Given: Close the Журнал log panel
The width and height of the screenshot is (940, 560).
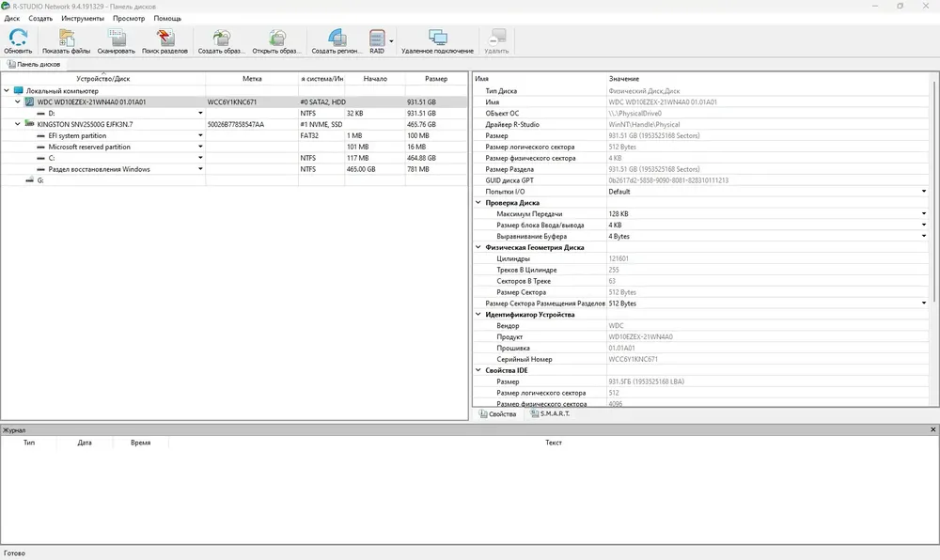Looking at the screenshot, I should [932, 429].
